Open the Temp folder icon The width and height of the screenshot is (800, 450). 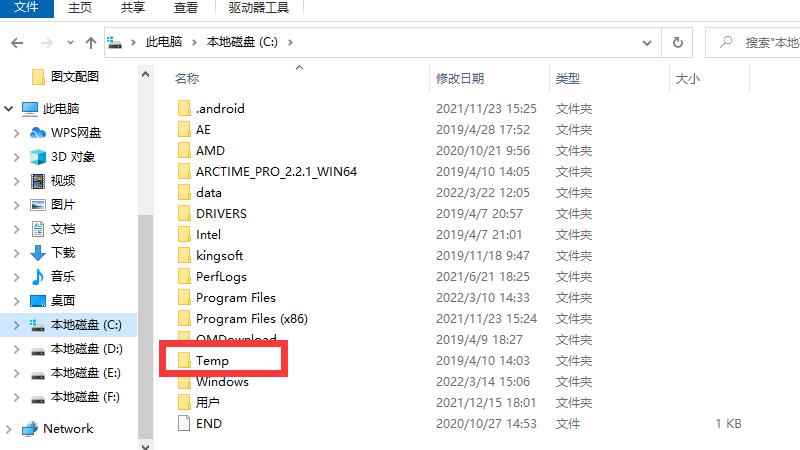[x=184, y=361]
